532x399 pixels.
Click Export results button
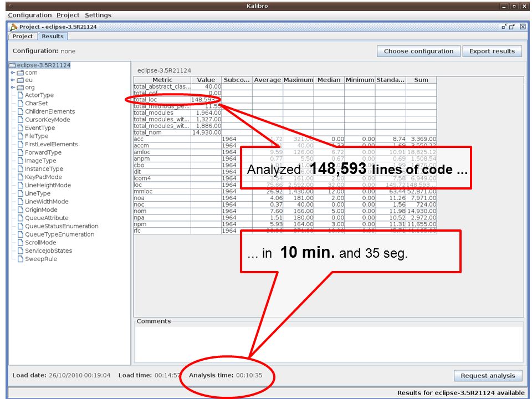[x=492, y=51]
